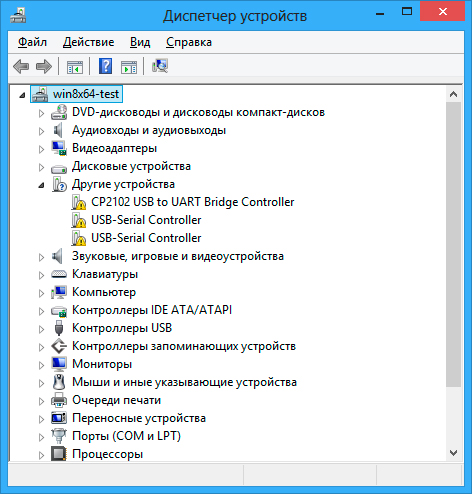Select the CP2102 USB to UART Bridge Controller device
This screenshot has height=494, width=472.
pos(193,202)
